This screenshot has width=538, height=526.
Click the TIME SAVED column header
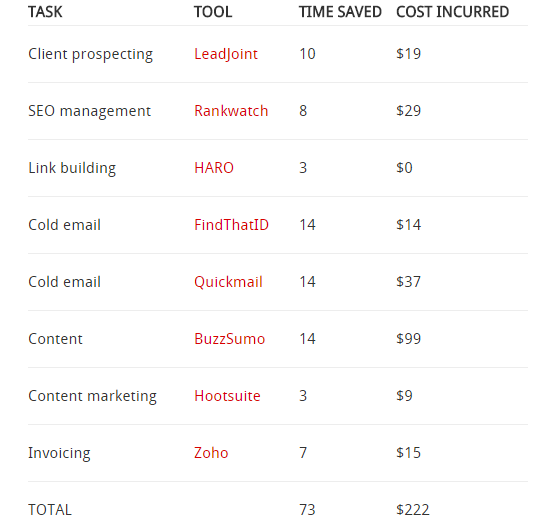pos(340,12)
